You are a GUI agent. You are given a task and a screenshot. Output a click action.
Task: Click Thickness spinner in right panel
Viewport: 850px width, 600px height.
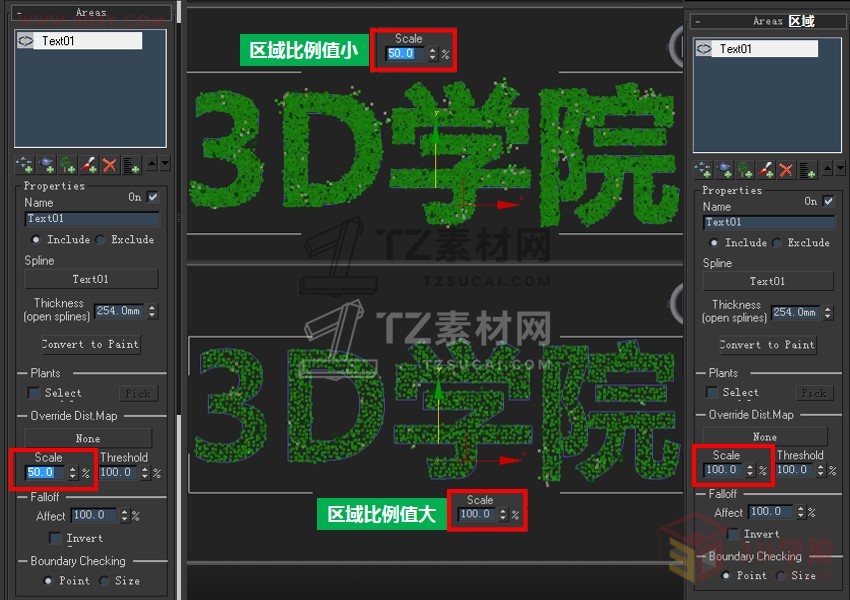click(x=828, y=313)
